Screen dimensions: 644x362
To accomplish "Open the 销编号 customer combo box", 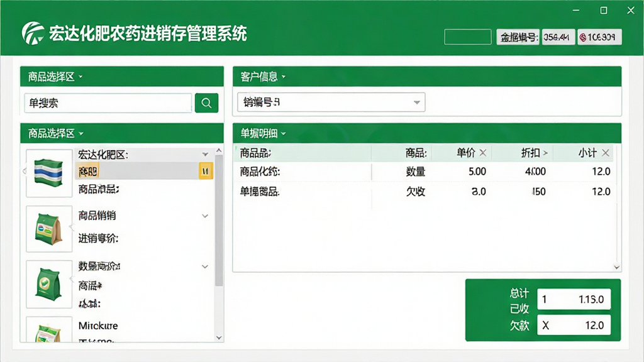I will (331, 102).
